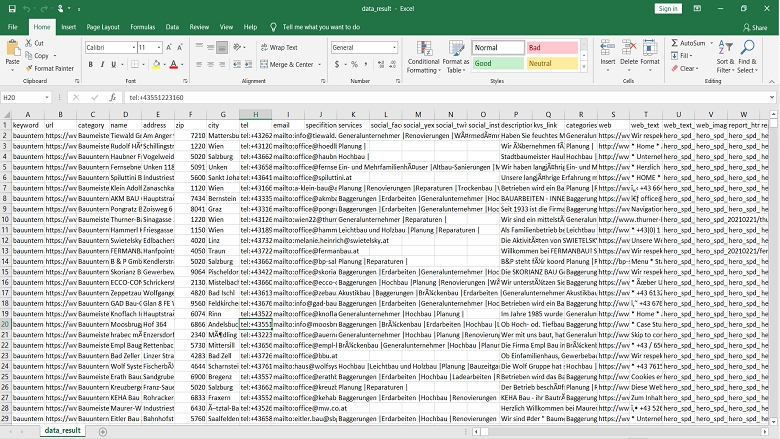Viewport: 780px width, 439px height.
Task: Increase font size with the larger A
Action: (x=169, y=47)
